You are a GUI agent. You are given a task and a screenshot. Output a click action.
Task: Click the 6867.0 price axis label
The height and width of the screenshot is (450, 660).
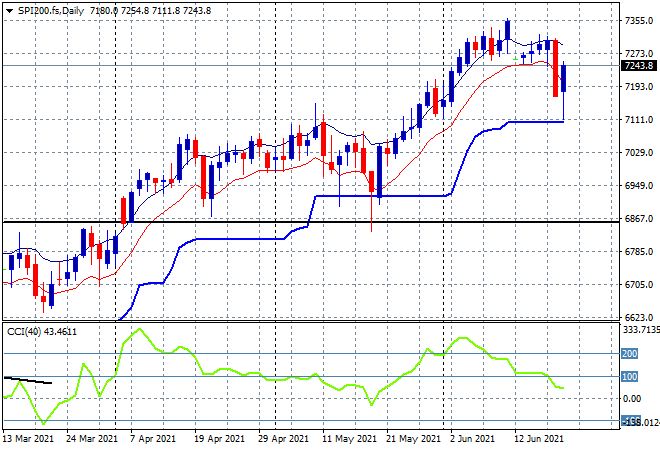point(639,218)
